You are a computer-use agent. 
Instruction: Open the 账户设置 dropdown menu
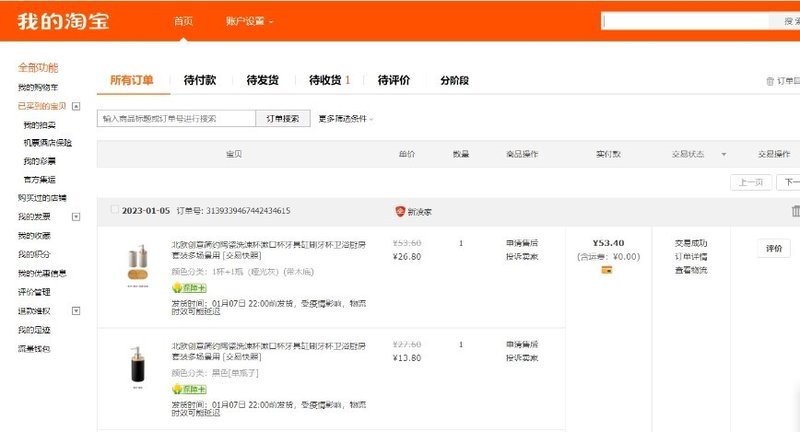[x=249, y=21]
